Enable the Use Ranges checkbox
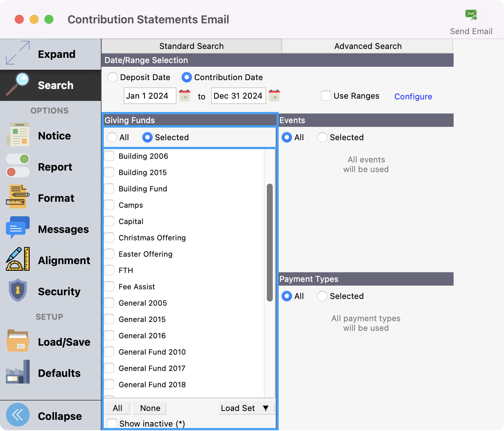Viewport: 504px width, 431px height. (x=326, y=96)
